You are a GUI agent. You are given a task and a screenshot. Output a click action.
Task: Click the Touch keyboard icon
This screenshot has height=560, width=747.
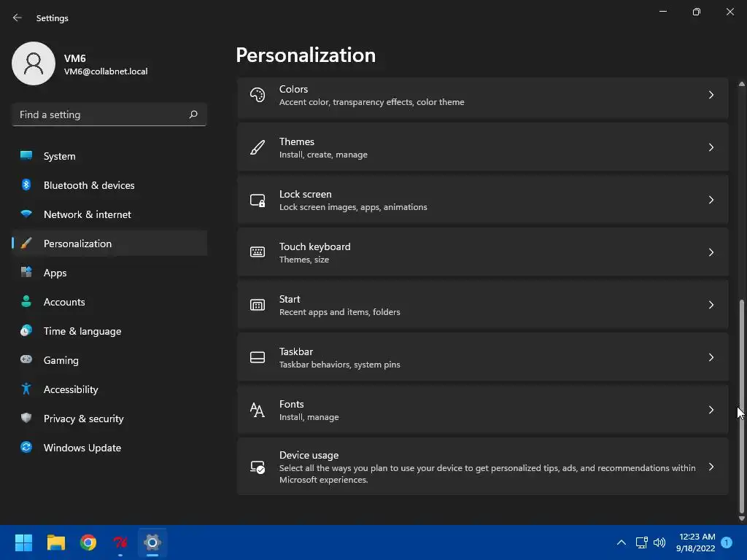[258, 252]
